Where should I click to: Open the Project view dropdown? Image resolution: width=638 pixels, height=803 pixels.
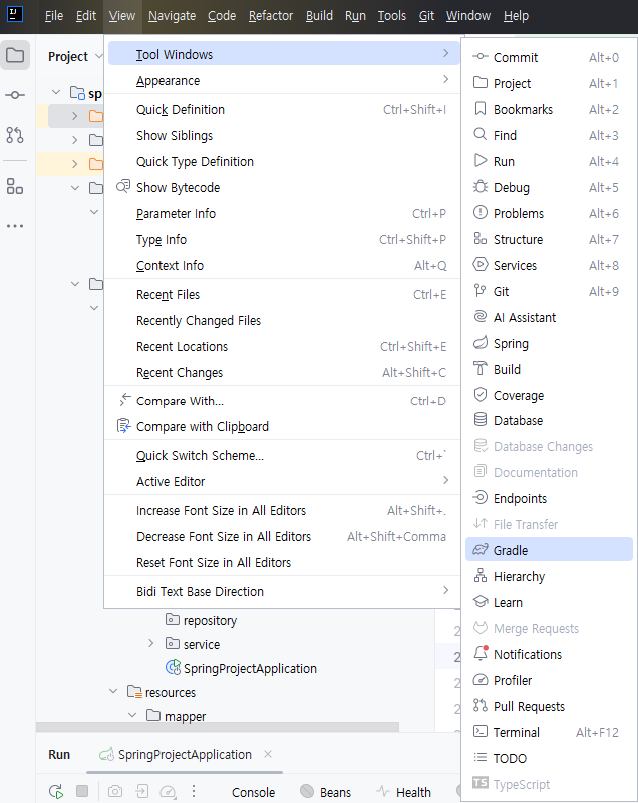tap(75, 56)
